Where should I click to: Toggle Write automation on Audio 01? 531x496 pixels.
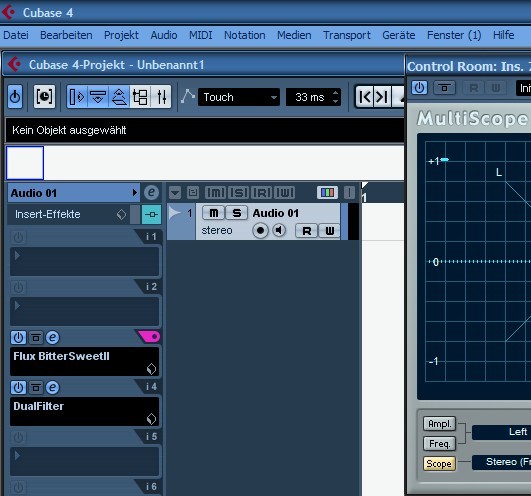tap(330, 231)
